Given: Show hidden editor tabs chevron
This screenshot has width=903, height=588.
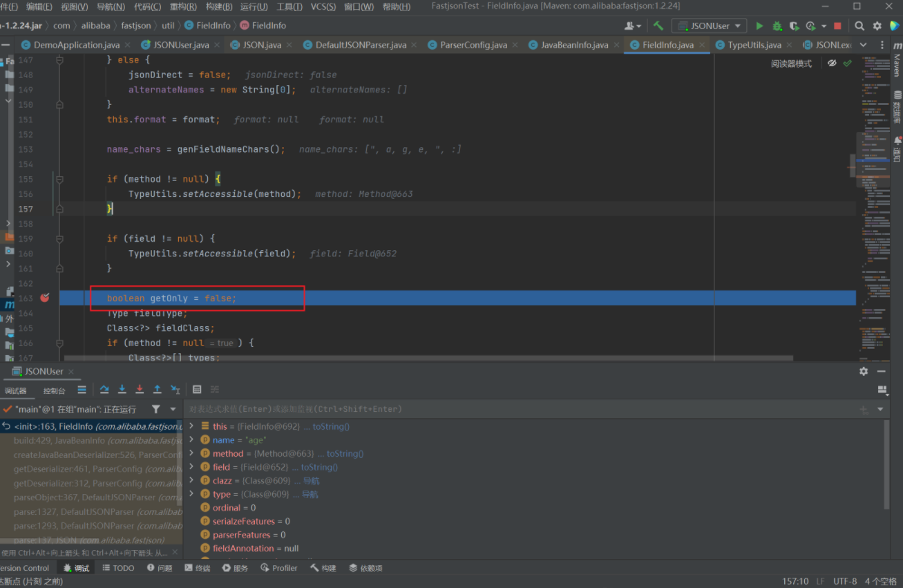Looking at the screenshot, I should [x=863, y=45].
